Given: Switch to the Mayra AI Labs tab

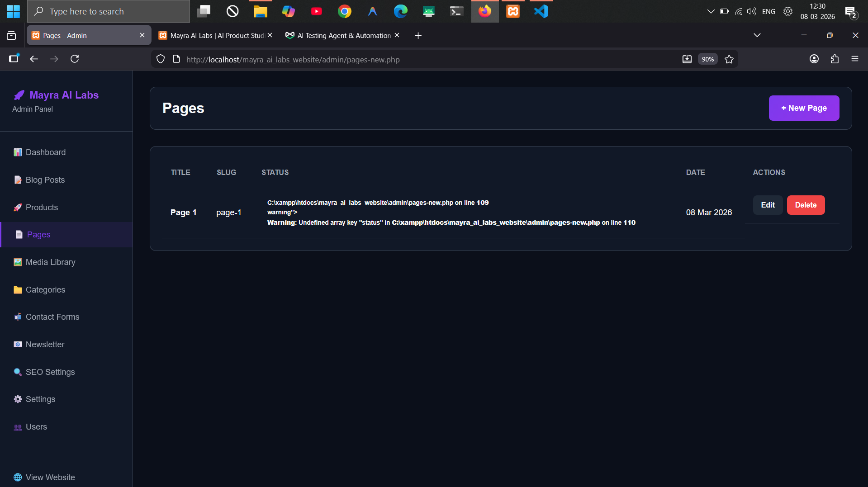Looking at the screenshot, I should pos(213,35).
